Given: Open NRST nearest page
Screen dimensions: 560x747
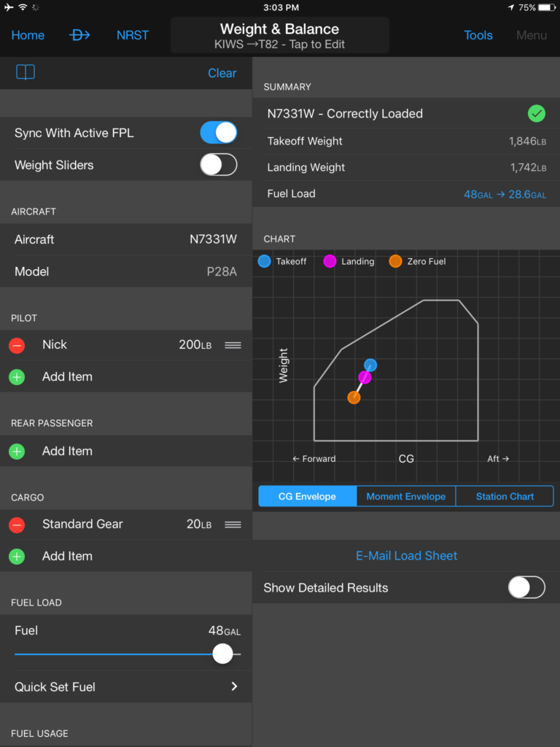Looking at the screenshot, I should [133, 35].
